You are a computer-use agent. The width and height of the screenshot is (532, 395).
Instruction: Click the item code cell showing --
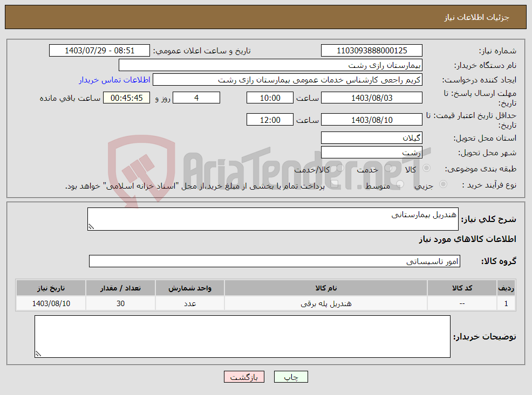(462, 303)
